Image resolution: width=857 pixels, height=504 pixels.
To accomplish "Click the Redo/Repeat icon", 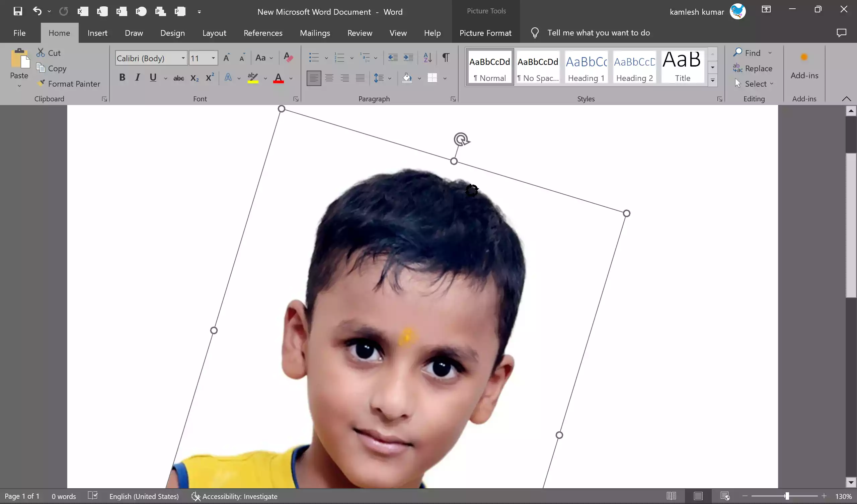I will pos(63,12).
